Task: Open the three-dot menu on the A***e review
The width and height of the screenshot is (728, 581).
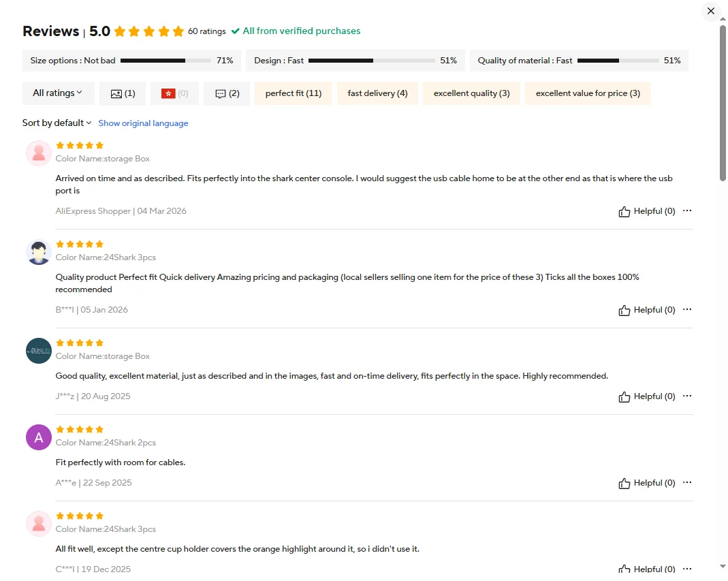Action: click(x=687, y=482)
